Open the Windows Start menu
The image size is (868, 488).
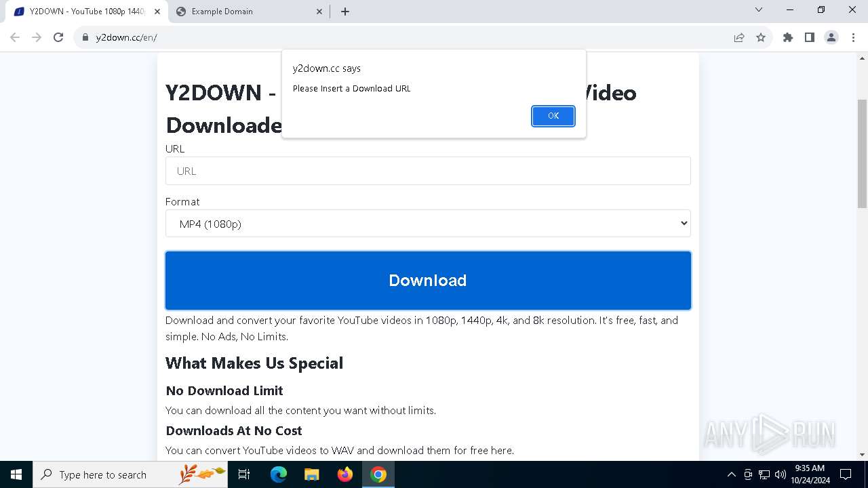(x=16, y=474)
